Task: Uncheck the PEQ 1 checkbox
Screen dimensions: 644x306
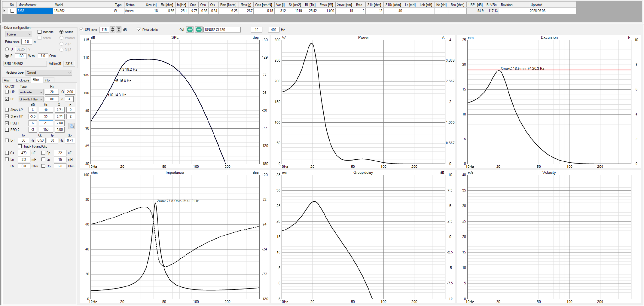Action: coord(7,123)
